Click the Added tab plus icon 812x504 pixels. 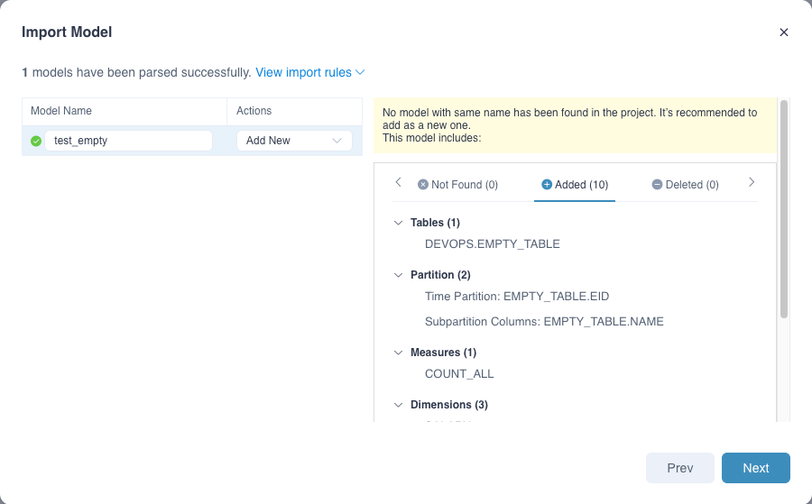546,185
